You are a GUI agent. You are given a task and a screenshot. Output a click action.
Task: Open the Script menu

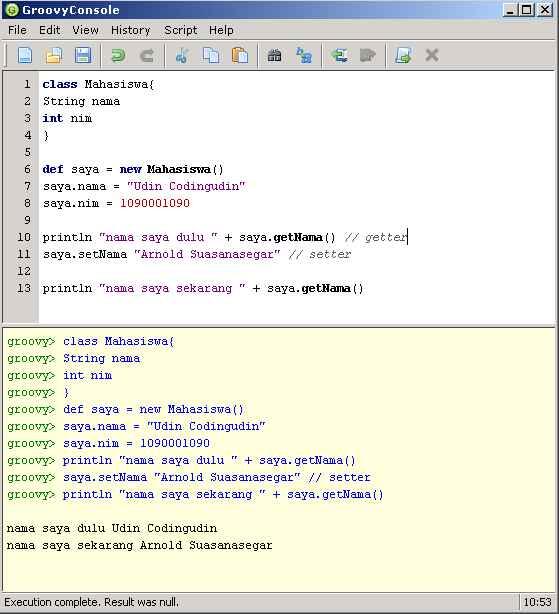180,30
